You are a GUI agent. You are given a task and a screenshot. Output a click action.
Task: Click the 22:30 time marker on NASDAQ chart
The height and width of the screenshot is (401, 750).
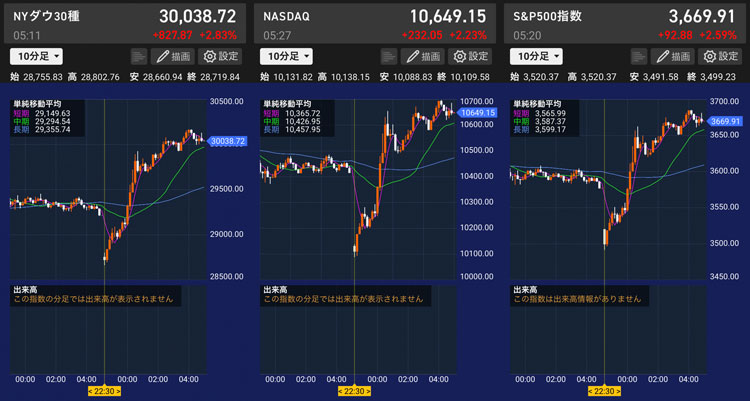[x=354, y=391]
